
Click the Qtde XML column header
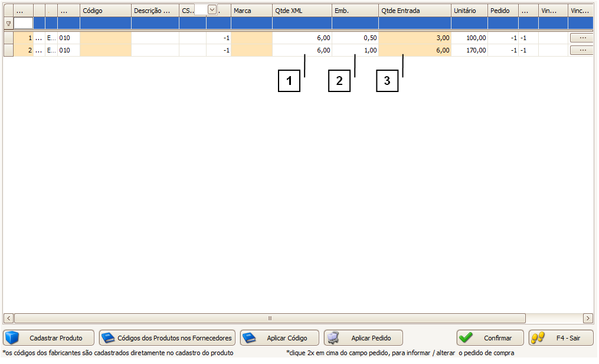tap(302, 11)
